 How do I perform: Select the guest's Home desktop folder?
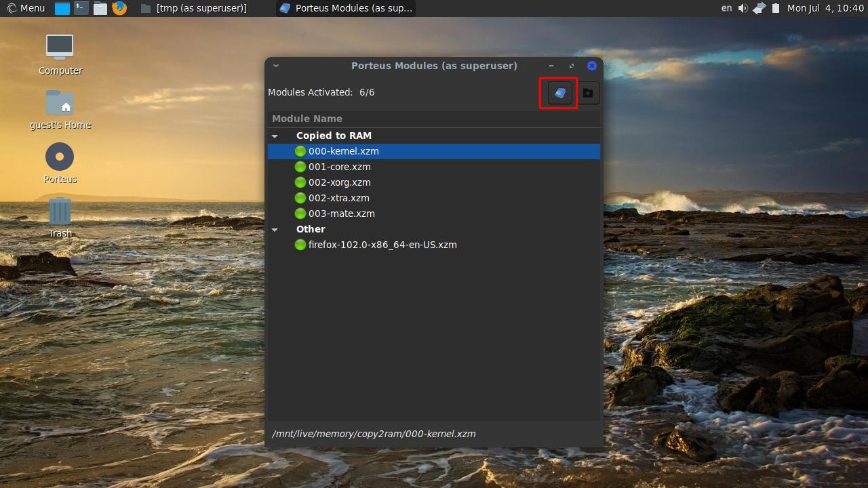[x=60, y=109]
